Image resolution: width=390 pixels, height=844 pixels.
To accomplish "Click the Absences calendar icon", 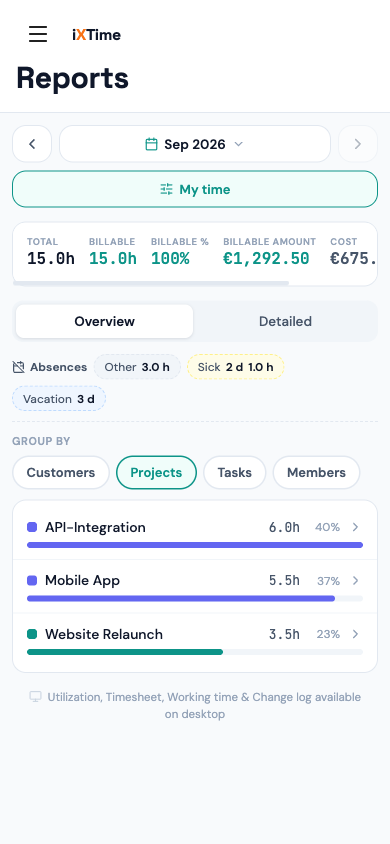I will pyautogui.click(x=18, y=367).
